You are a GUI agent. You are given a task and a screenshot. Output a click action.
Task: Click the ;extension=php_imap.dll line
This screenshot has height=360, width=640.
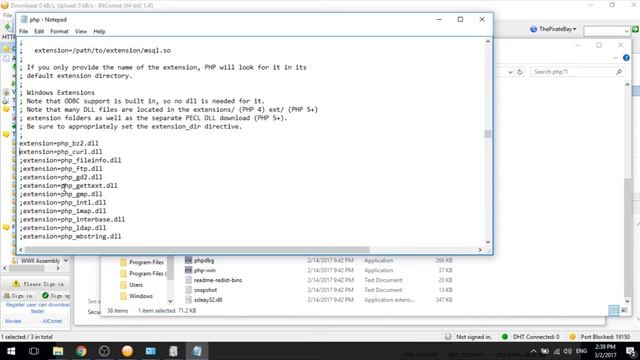(x=62, y=211)
